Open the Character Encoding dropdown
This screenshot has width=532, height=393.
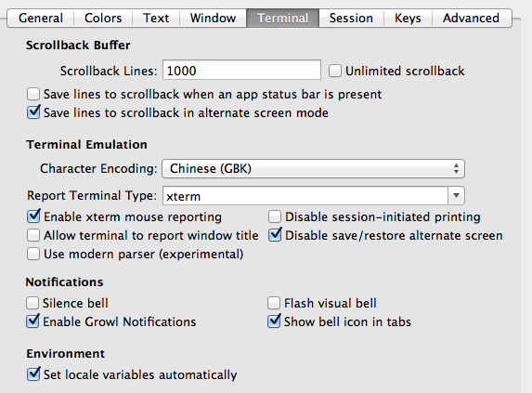313,169
